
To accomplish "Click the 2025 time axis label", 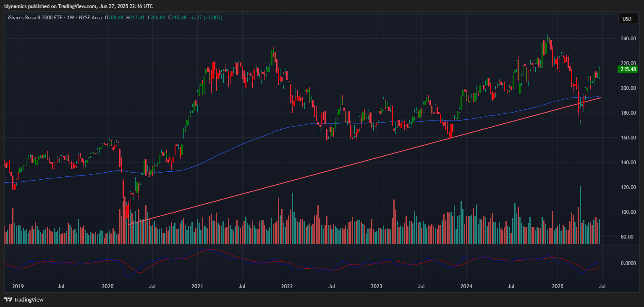I will 558,286.
